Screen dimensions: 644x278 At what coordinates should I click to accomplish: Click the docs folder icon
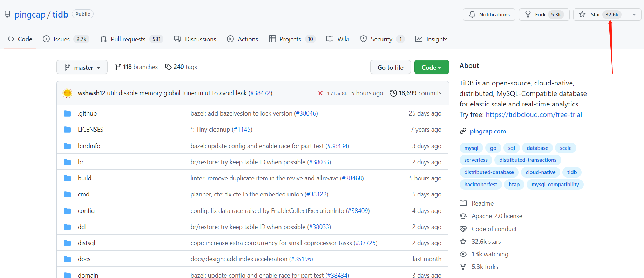tap(67, 259)
